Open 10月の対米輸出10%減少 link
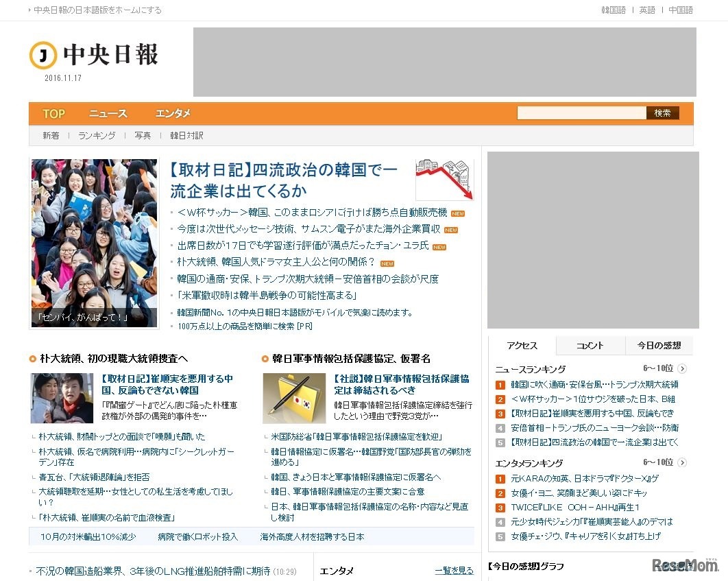This screenshot has height=581, width=728. click(88, 537)
